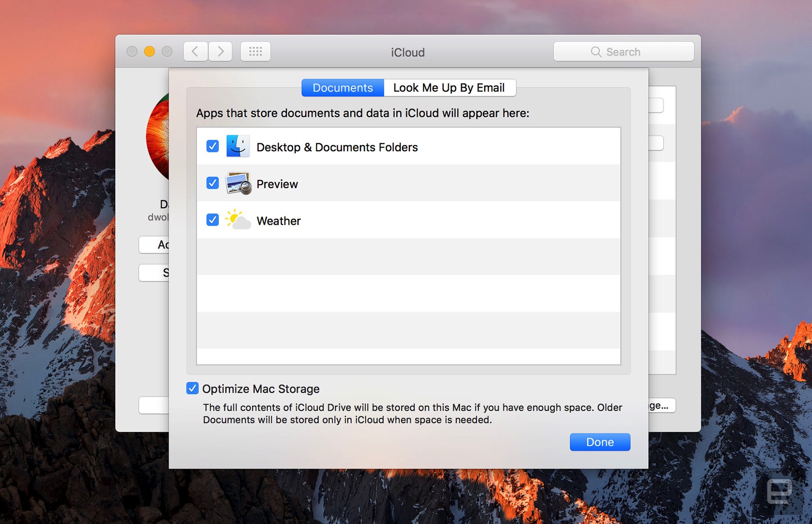Disable the Preview checkbox
Image resolution: width=812 pixels, height=524 pixels.
click(212, 183)
